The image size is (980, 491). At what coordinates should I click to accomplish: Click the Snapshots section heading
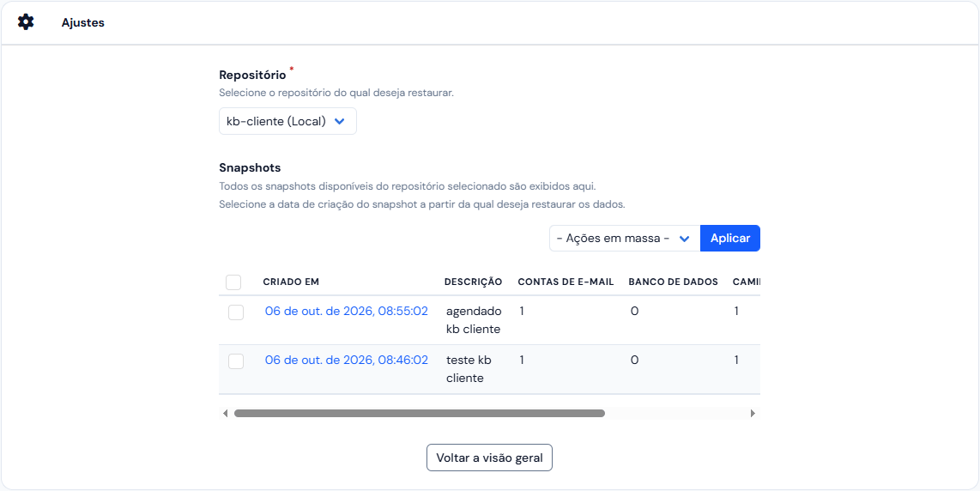coord(250,167)
